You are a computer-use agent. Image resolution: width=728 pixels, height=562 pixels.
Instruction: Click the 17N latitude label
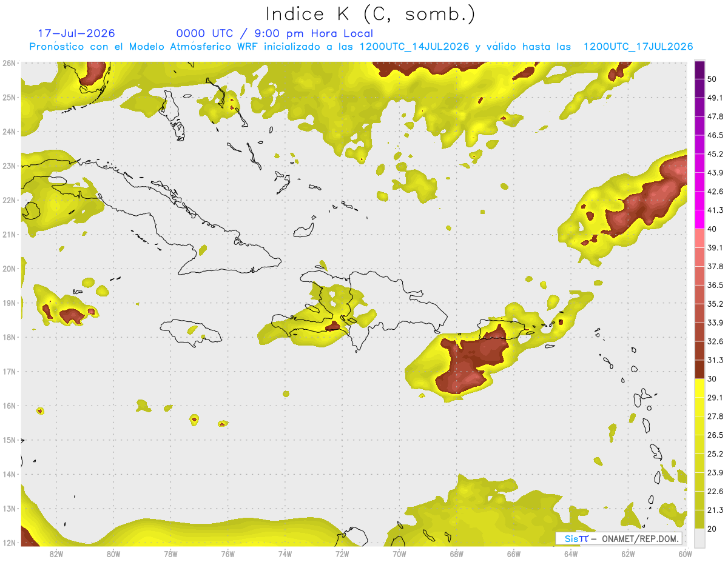(9, 372)
